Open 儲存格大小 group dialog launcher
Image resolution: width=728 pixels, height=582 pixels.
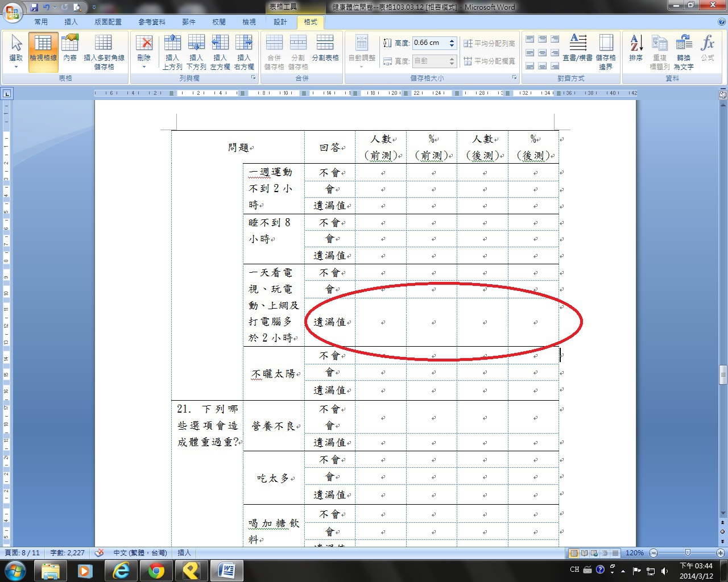coord(514,78)
